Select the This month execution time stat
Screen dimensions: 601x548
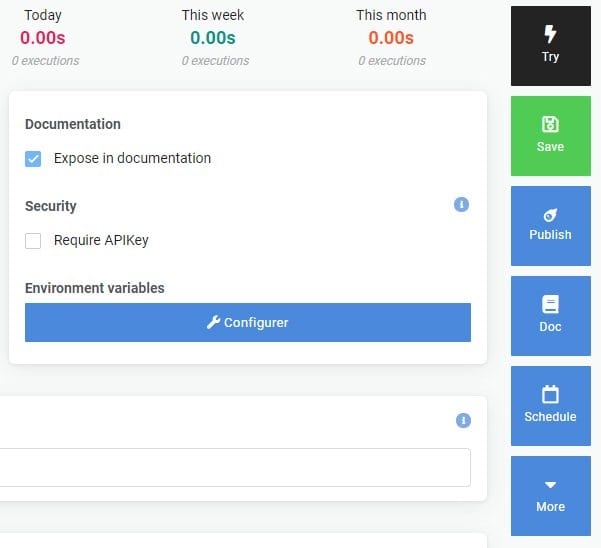391,38
